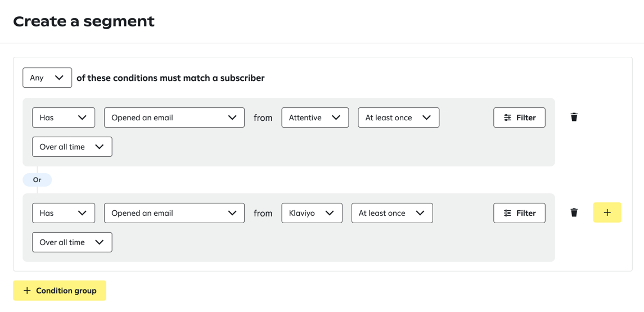Open the Any match-type dropdown
Viewport: 644px width, 312px height.
tap(47, 78)
